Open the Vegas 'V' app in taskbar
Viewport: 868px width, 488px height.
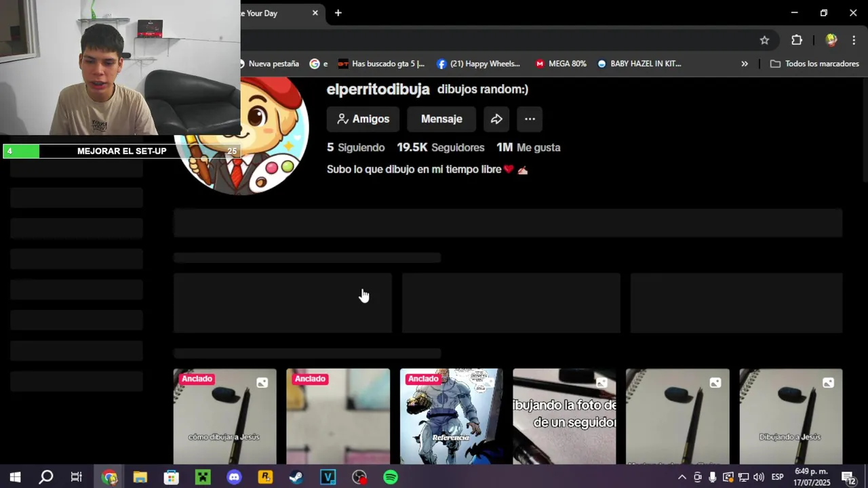pos(328,477)
